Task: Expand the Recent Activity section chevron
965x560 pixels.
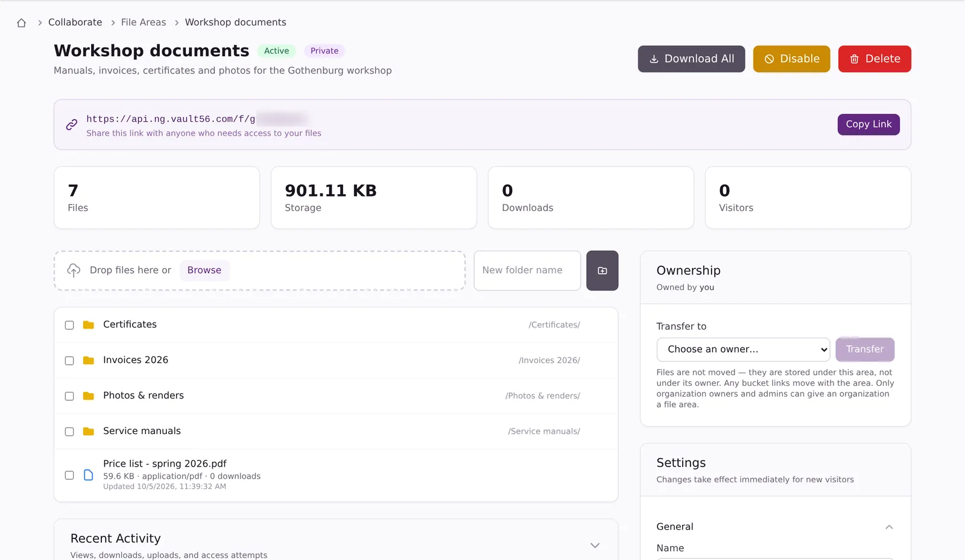Action: click(595, 546)
